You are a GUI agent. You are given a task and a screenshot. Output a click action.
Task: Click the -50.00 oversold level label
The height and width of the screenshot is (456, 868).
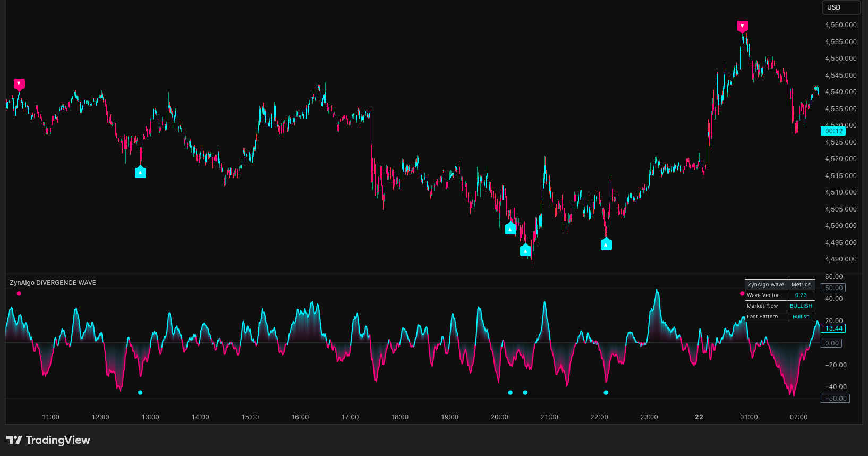(x=835, y=399)
